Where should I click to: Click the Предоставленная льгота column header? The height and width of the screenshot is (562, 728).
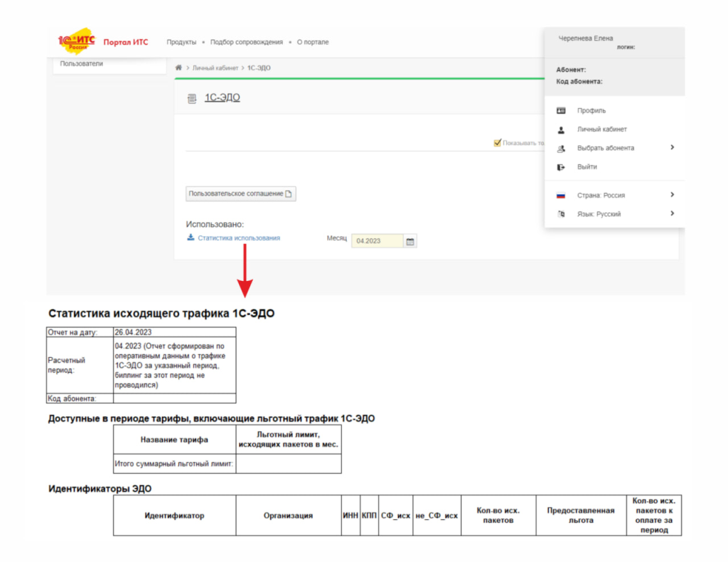pyautogui.click(x=581, y=516)
